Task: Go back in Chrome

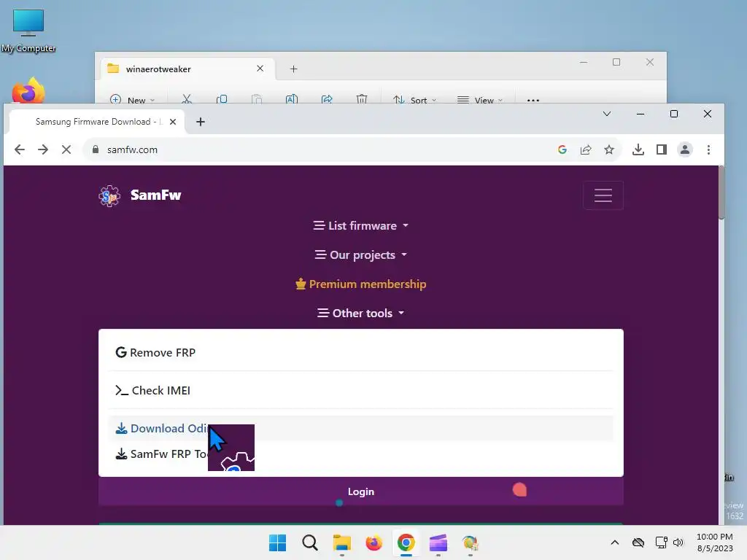Action: 20,149
